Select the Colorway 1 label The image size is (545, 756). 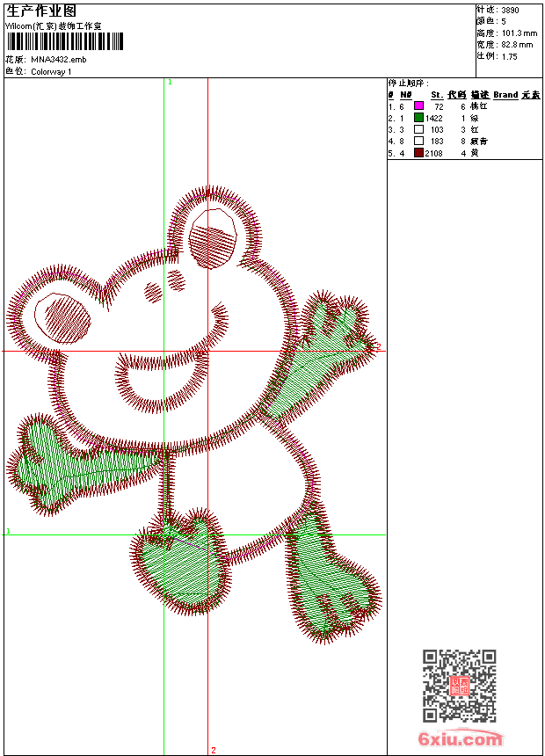pyautogui.click(x=51, y=72)
